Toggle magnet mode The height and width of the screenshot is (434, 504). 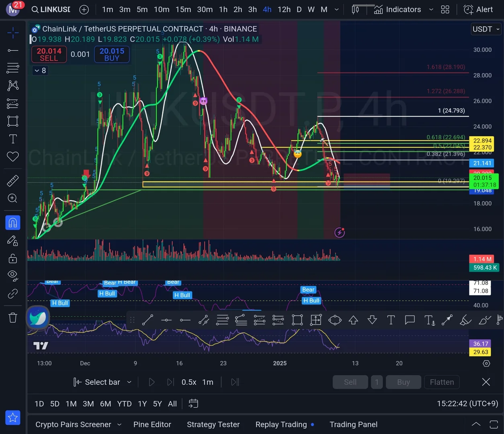click(13, 223)
